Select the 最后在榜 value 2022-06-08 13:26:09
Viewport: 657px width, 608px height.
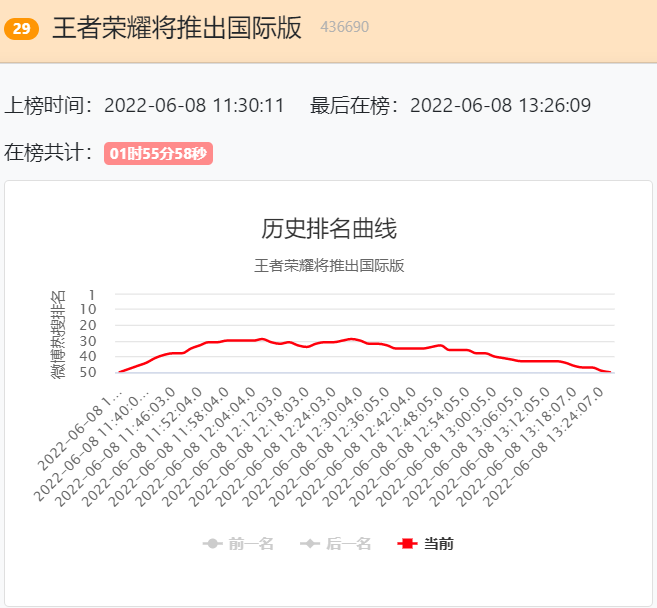coord(500,105)
